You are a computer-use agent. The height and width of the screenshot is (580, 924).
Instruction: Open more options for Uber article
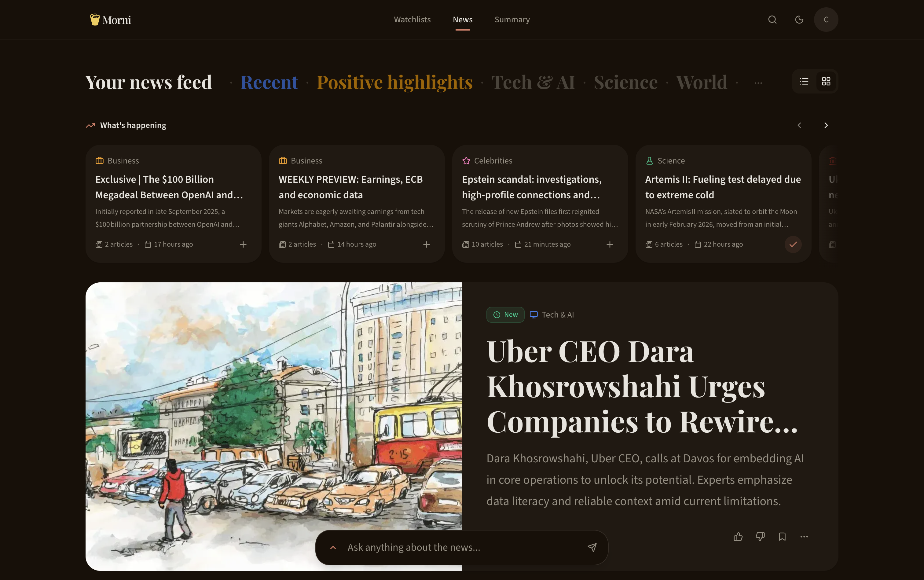tap(804, 537)
